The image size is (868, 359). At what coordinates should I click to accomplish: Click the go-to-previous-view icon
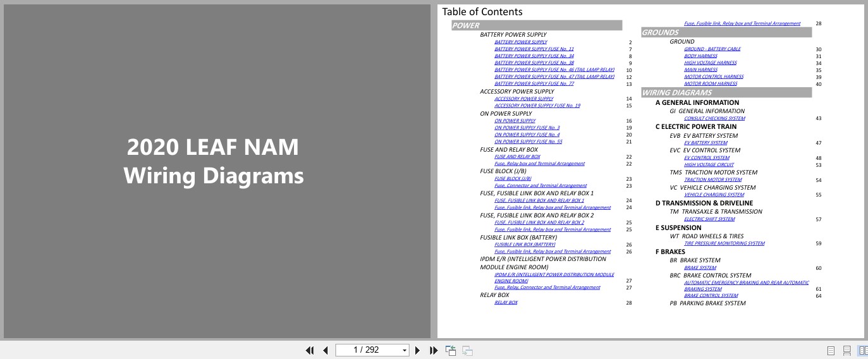tap(451, 350)
